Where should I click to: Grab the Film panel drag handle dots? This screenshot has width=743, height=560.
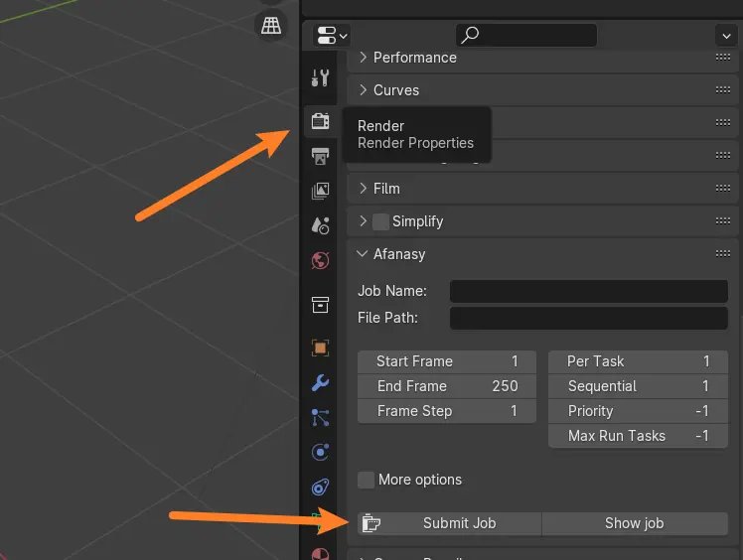click(x=722, y=189)
